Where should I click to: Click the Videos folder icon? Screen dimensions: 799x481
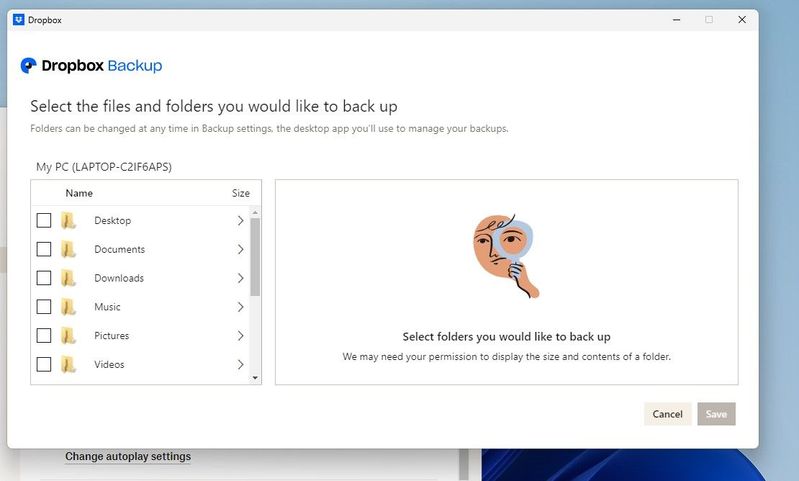[x=68, y=365]
